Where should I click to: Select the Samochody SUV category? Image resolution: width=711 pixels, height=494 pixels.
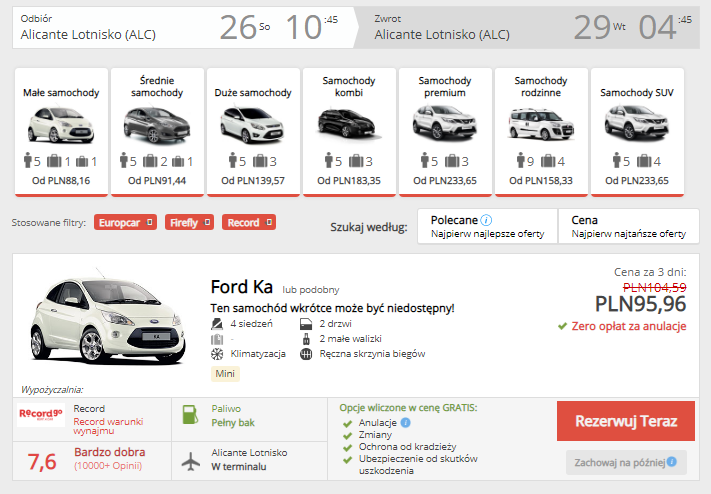click(637, 132)
